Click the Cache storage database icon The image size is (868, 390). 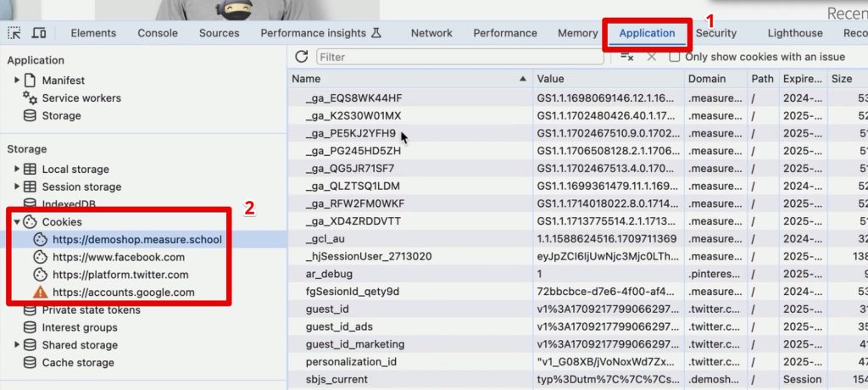tap(30, 363)
